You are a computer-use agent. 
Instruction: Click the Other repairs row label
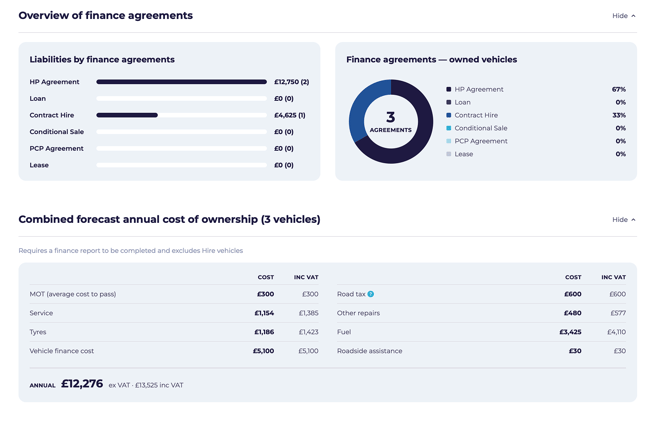(358, 313)
